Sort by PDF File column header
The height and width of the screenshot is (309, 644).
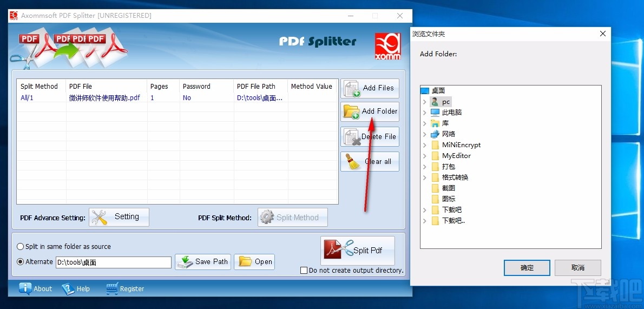click(107, 86)
